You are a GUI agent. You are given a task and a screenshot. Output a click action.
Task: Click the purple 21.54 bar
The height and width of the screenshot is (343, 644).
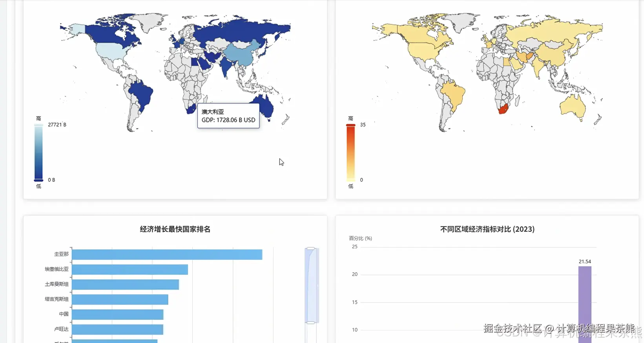click(x=585, y=304)
